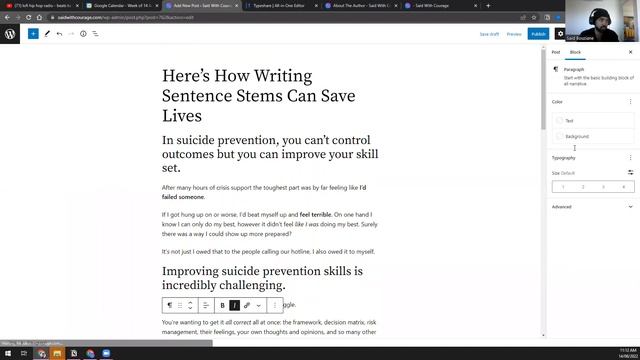The image size is (640, 360).
Task: Close the settings sidebar
Action: tap(630, 52)
